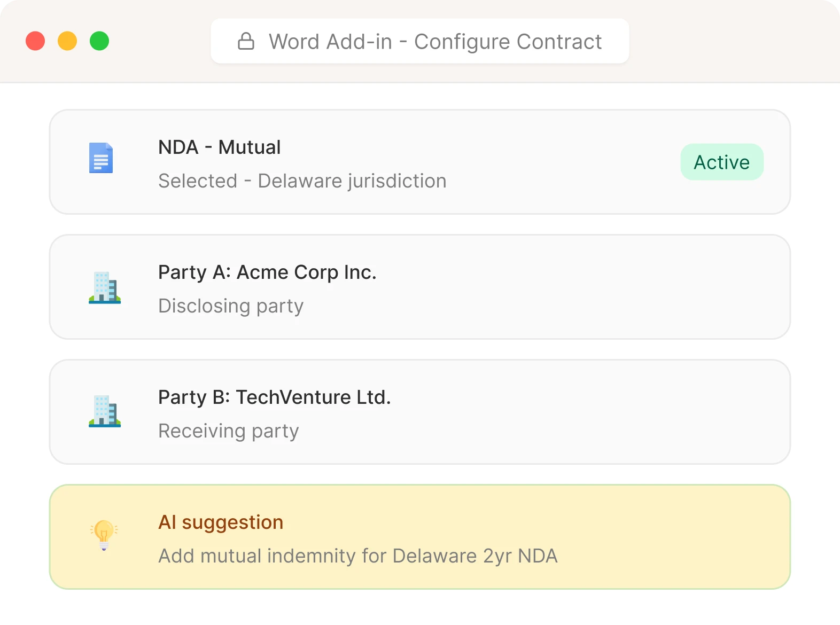The image size is (840, 625).
Task: Select the Delaware jurisdiction subtitle text
Action: 302,181
